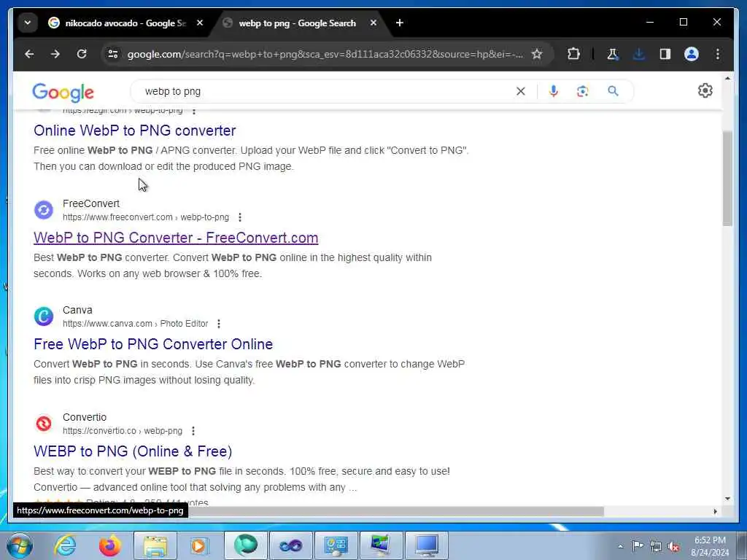Open a new browser tab
747x560 pixels.
point(400,23)
